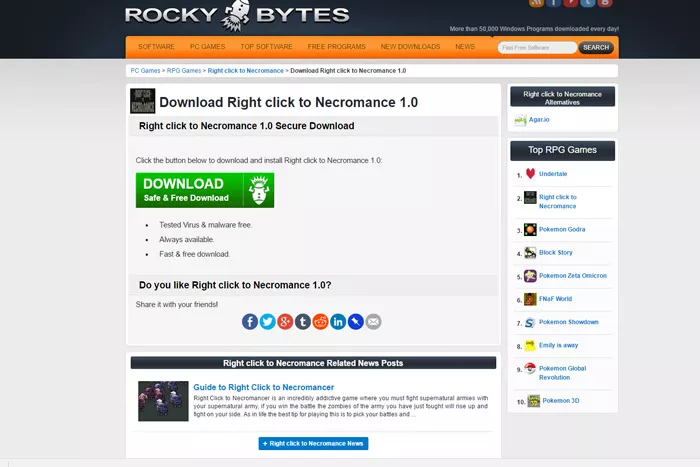Open the FNaF World link
Image resolution: width=700 pixels, height=467 pixels.
[555, 299]
